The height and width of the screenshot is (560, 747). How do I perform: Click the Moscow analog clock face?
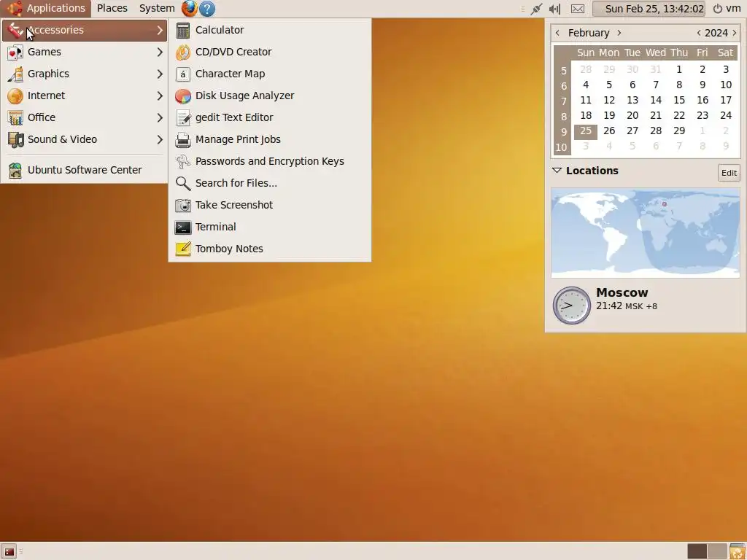click(x=571, y=306)
